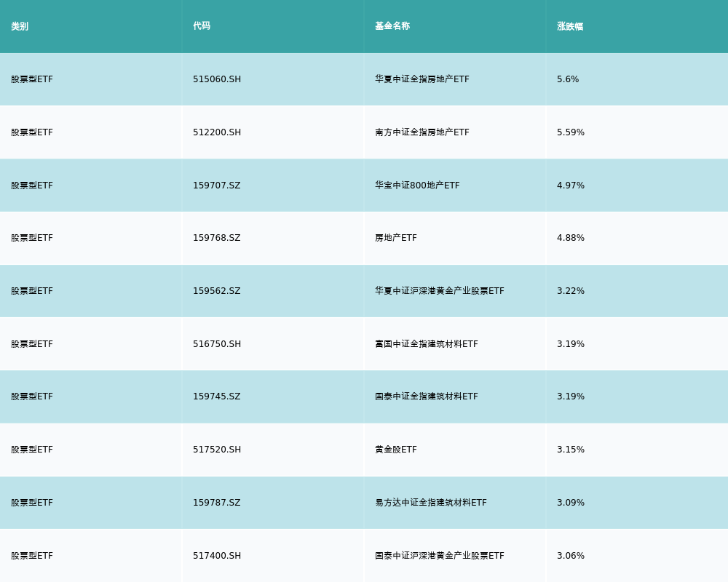The height and width of the screenshot is (582, 728).
Task: Click the 3.09% change value
Action: (571, 503)
